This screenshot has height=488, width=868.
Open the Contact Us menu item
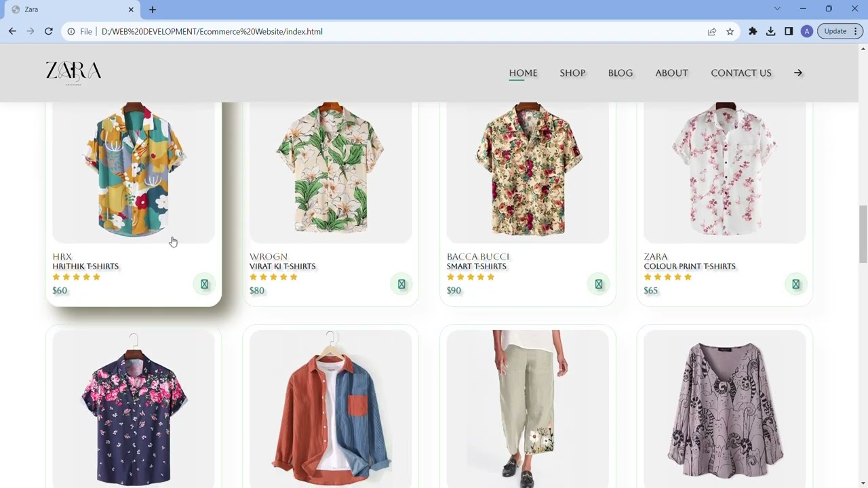(741, 73)
